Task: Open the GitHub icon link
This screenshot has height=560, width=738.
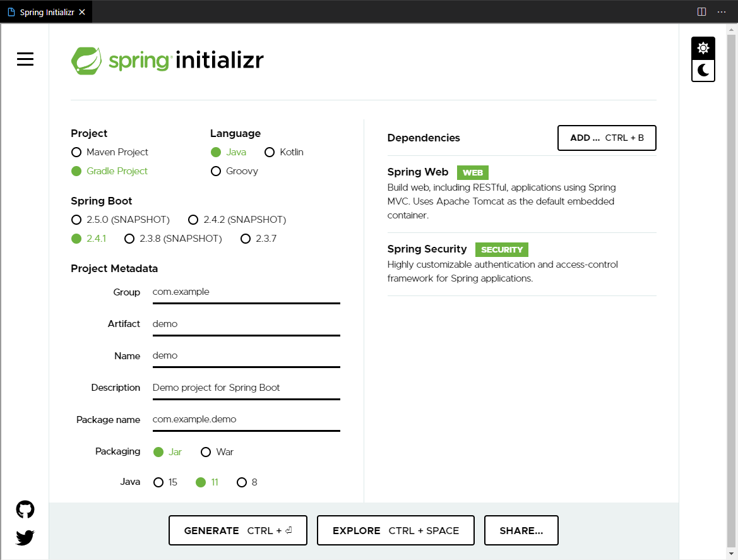Action: 25,509
